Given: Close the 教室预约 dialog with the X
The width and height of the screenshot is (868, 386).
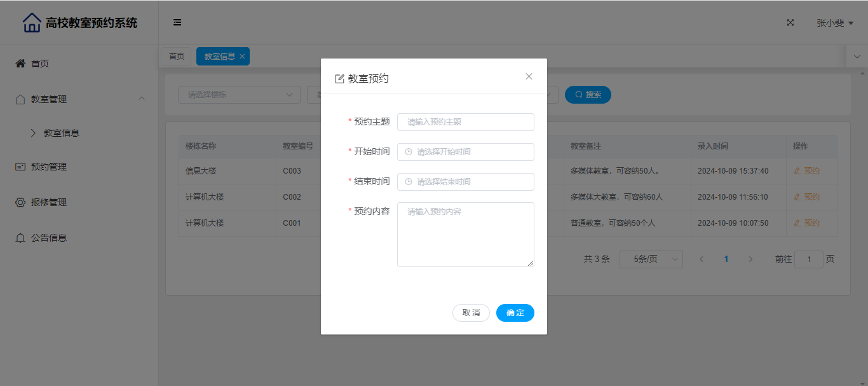Looking at the screenshot, I should pos(529,76).
